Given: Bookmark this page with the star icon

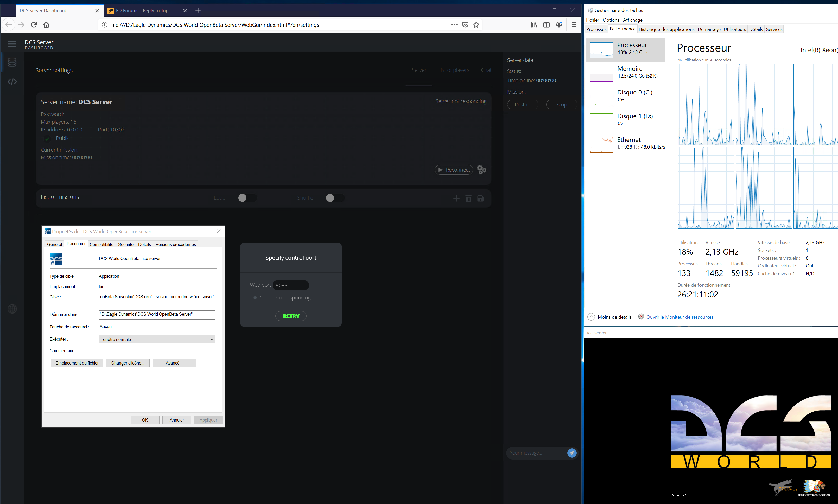Looking at the screenshot, I should [x=476, y=25].
